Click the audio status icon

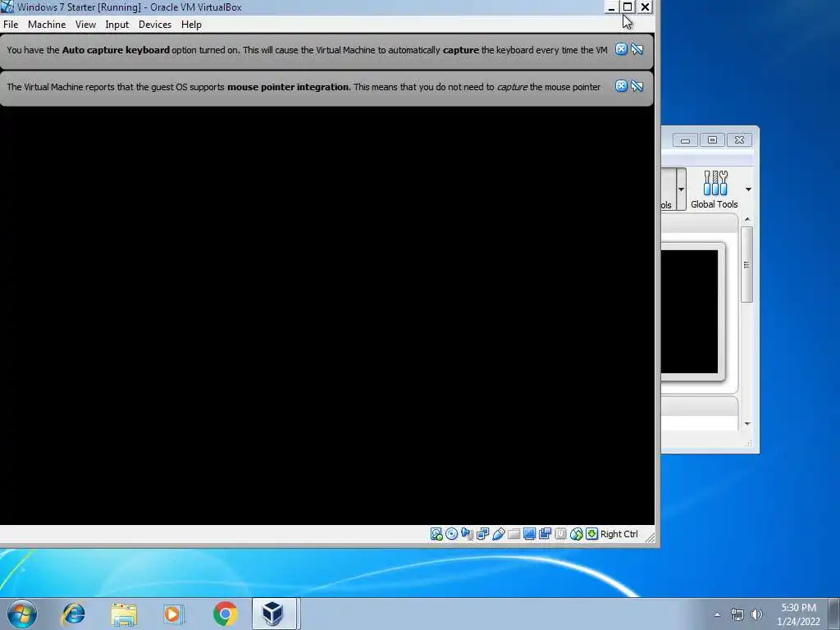pyautogui.click(x=467, y=533)
